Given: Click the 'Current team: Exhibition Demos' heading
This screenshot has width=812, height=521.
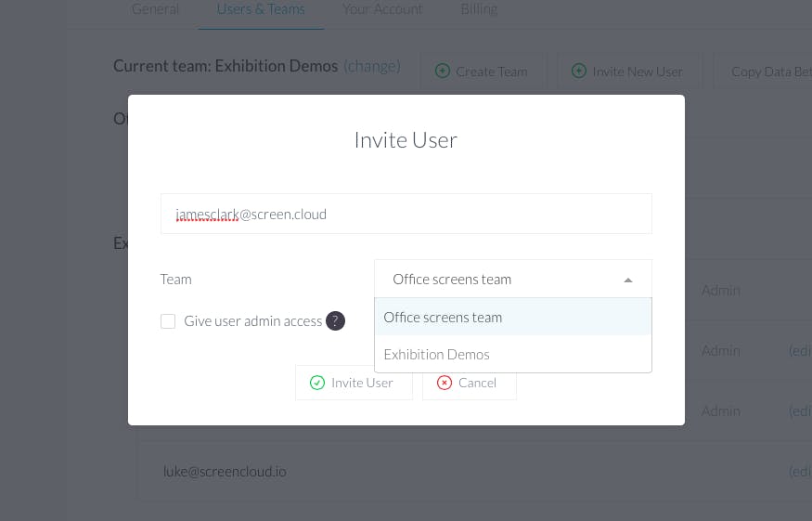Looking at the screenshot, I should click(226, 66).
